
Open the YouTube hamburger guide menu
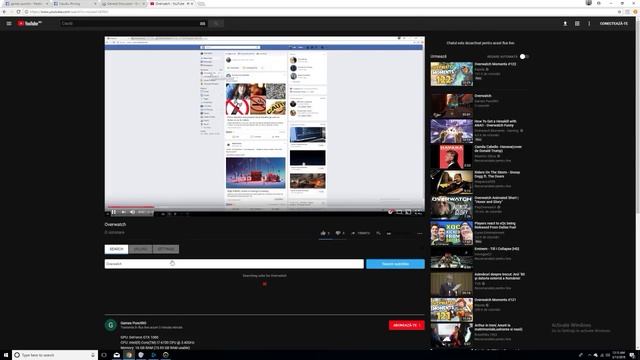(x=9, y=24)
